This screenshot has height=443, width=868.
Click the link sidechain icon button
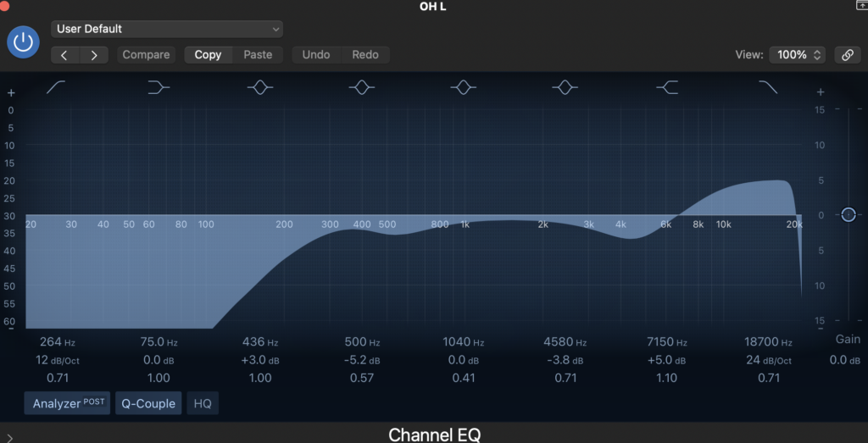tap(847, 54)
